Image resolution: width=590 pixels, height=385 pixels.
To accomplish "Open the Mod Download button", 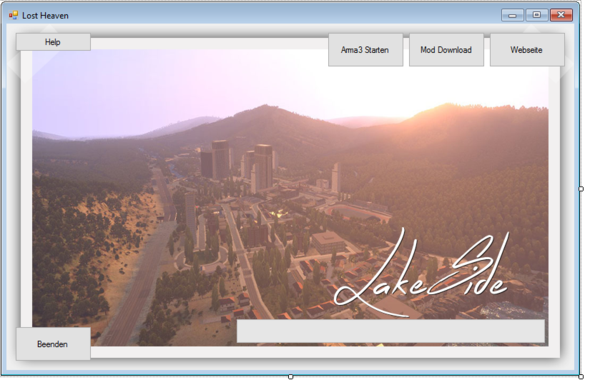I will point(446,50).
